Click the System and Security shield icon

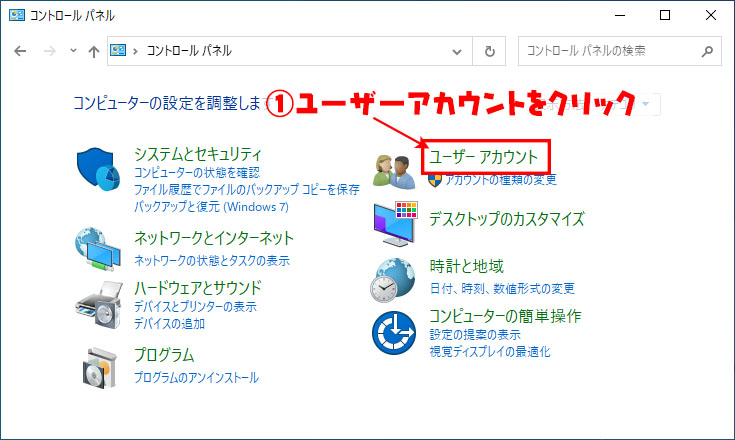[98, 169]
